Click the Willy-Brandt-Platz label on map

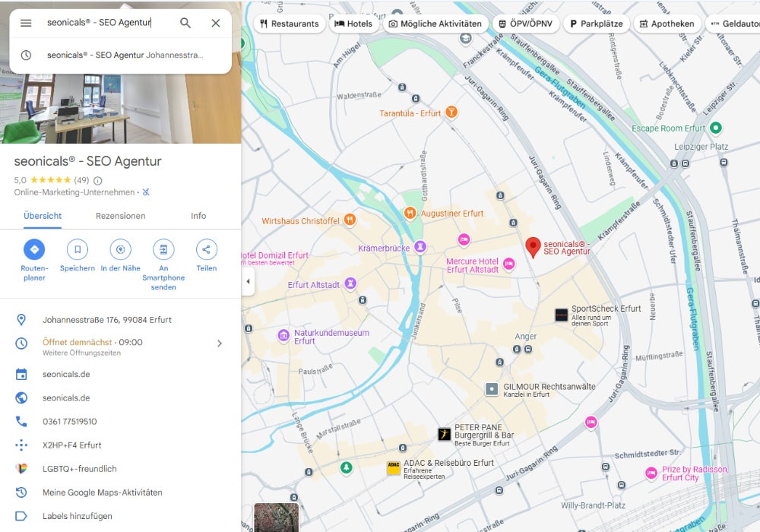(x=593, y=505)
